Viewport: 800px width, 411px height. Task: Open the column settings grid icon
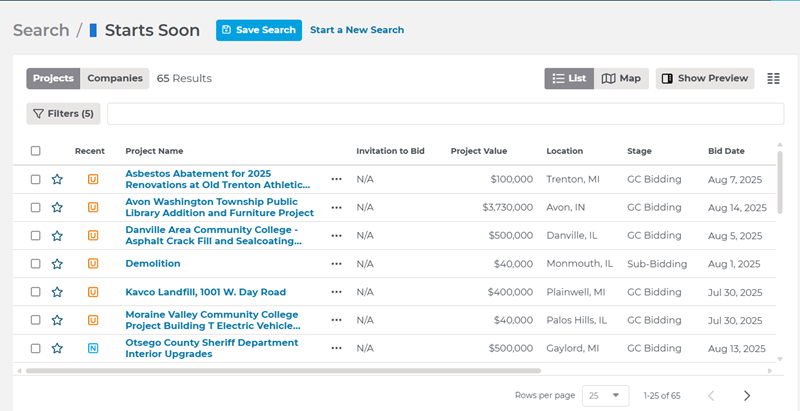pyautogui.click(x=773, y=79)
